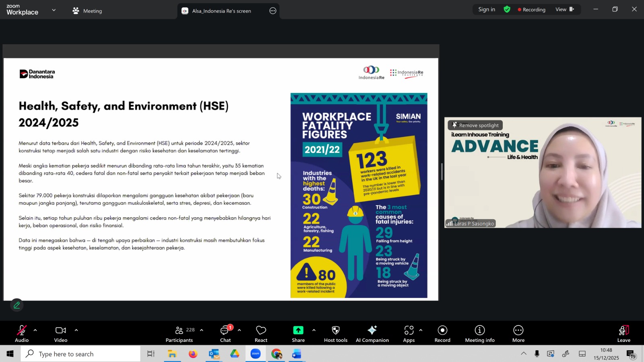Screen dimensions: 644x362
Task: Launch AI Companion
Action: pyautogui.click(x=372, y=334)
